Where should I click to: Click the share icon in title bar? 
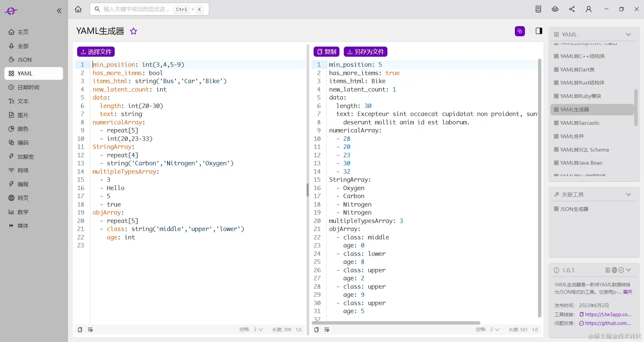572,9
